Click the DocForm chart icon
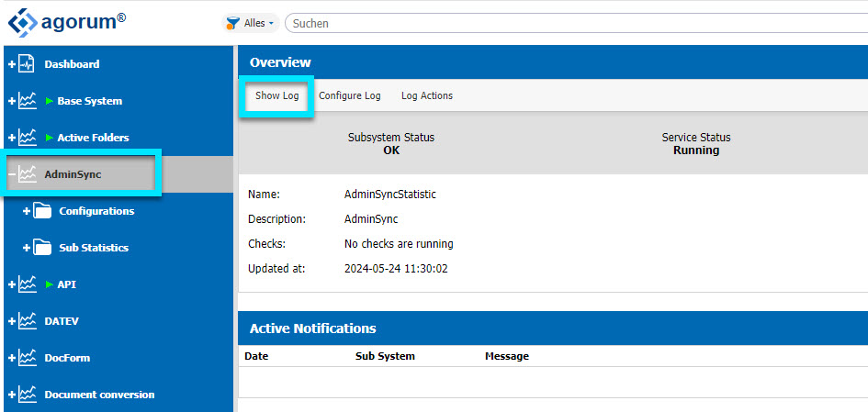Screen dimensions: 868x412 [28, 357]
